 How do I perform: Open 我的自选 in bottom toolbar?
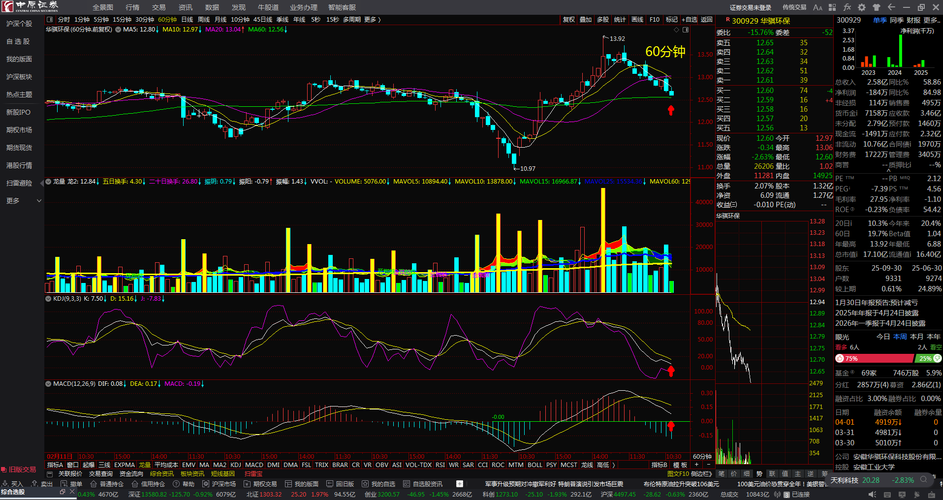pos(378,484)
